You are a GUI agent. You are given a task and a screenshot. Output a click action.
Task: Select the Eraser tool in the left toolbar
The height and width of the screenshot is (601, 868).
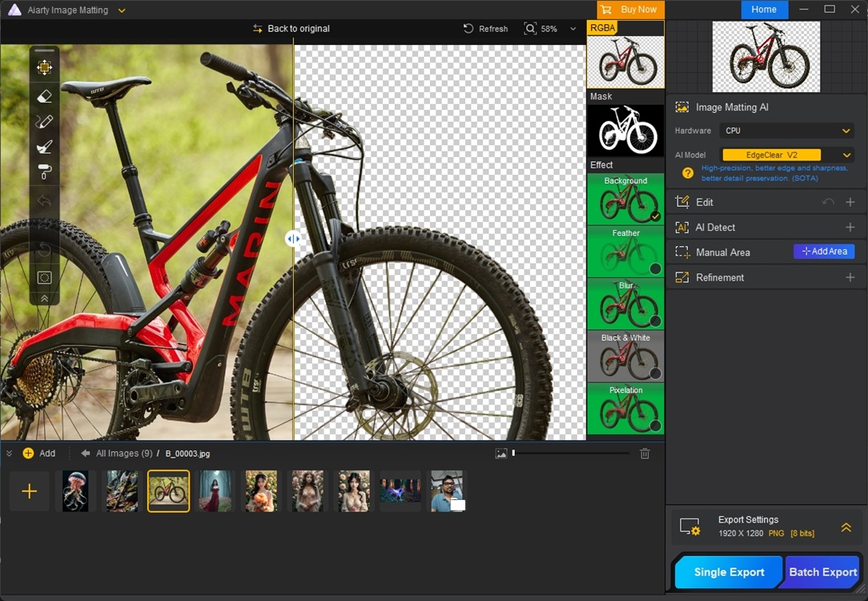(x=44, y=95)
